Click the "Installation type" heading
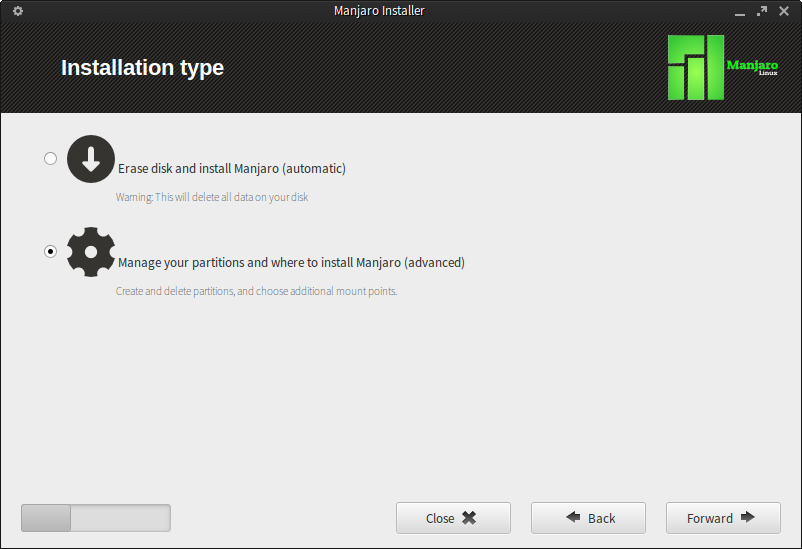This screenshot has height=549, width=802. [142, 68]
